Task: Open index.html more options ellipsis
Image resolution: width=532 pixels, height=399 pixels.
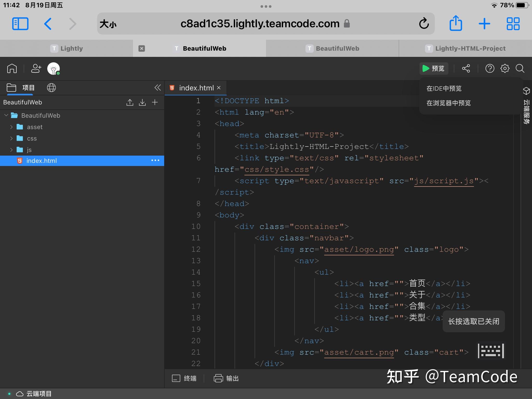Action: click(x=155, y=161)
